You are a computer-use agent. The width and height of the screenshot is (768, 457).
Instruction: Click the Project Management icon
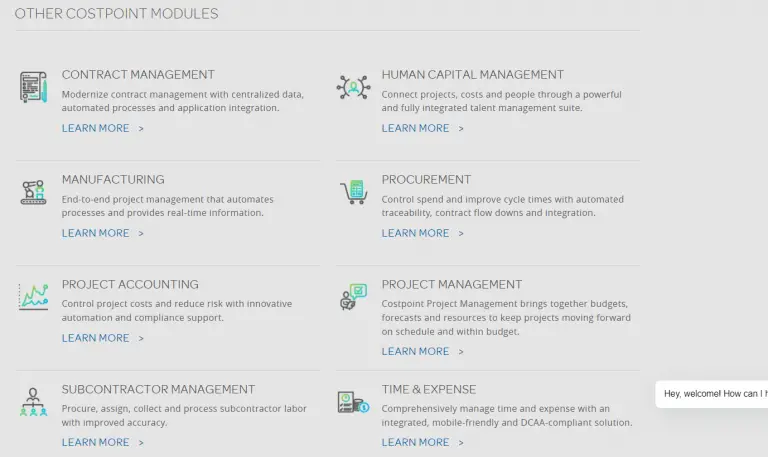point(353,297)
